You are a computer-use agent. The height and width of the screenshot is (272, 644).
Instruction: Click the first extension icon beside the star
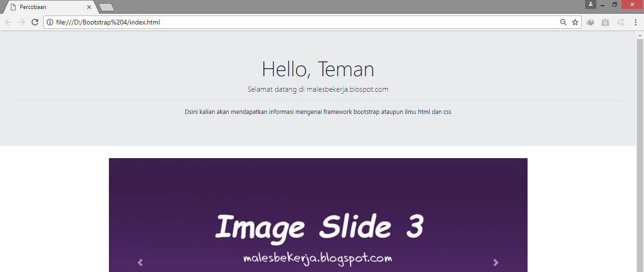(x=590, y=22)
